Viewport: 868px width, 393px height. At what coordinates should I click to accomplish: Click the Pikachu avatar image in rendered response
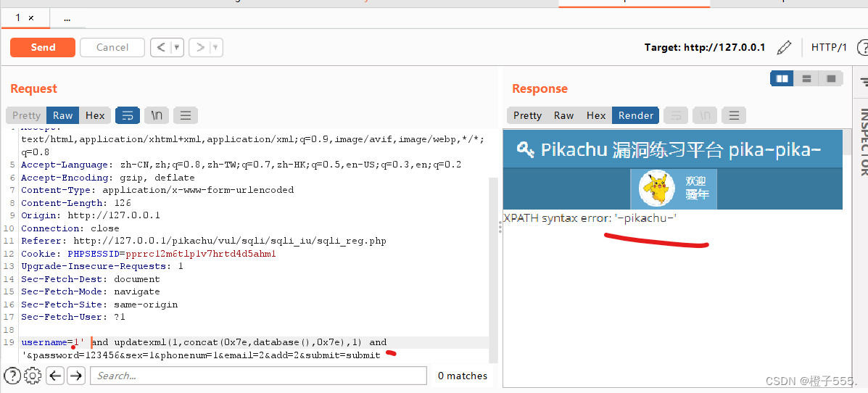[657, 189]
